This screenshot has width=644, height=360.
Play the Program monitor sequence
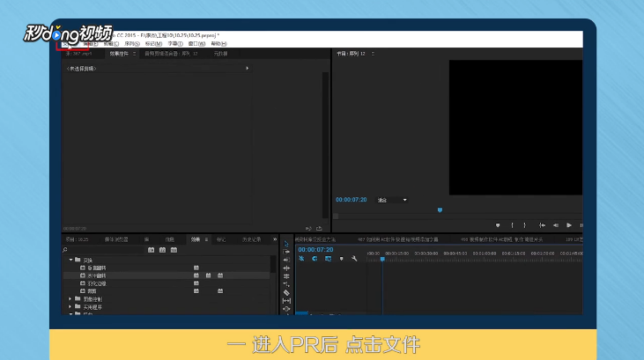coord(569,225)
